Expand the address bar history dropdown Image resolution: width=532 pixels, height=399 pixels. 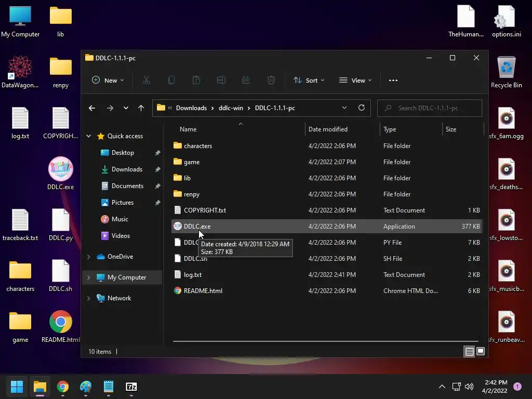tap(344, 108)
